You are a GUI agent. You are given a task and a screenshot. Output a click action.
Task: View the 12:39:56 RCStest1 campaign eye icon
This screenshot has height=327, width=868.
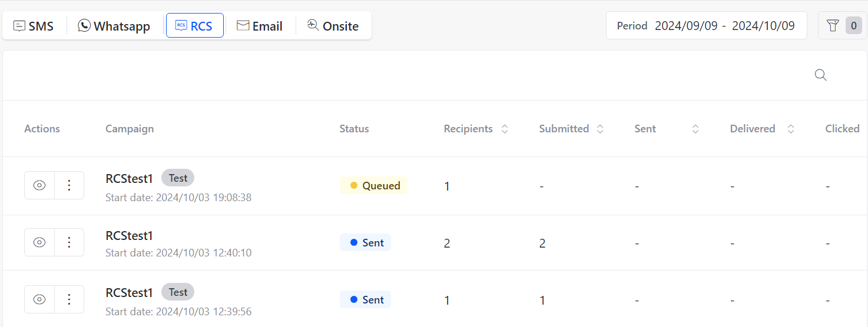point(39,299)
